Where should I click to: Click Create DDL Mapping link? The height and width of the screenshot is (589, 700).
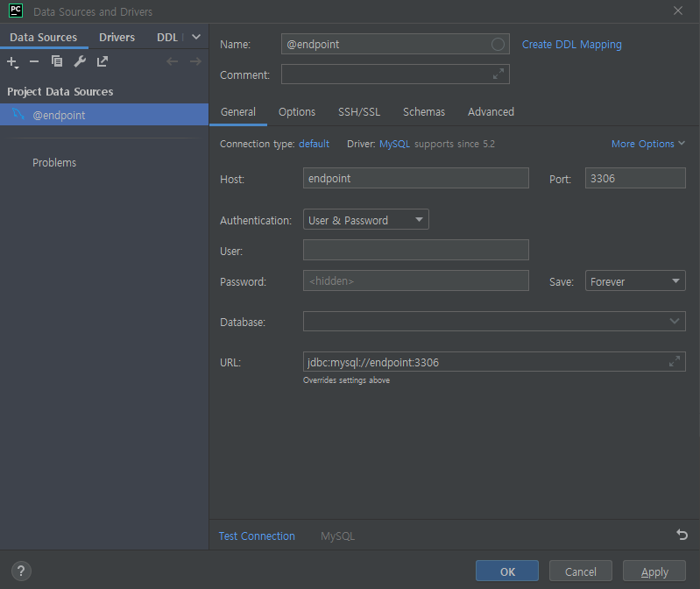pos(571,44)
